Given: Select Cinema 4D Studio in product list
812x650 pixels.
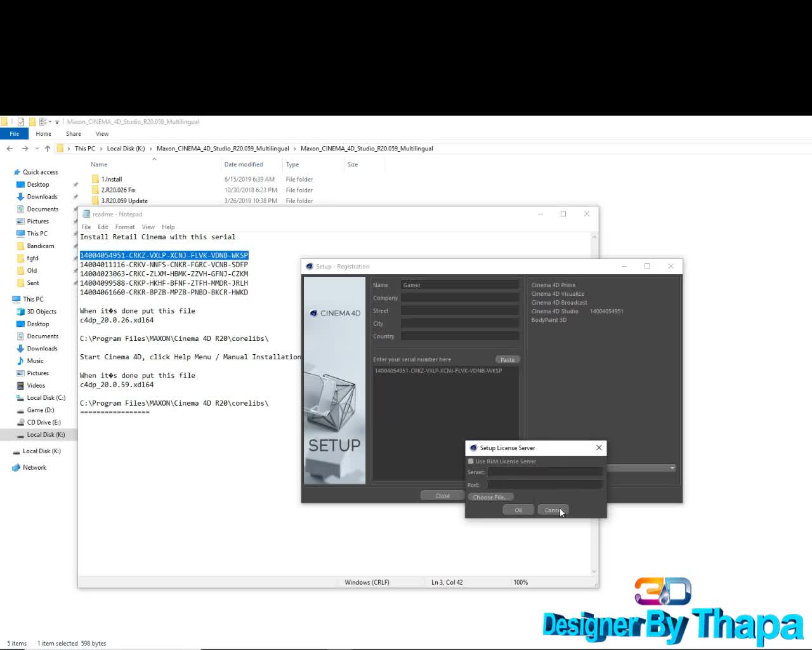Looking at the screenshot, I should (x=555, y=311).
